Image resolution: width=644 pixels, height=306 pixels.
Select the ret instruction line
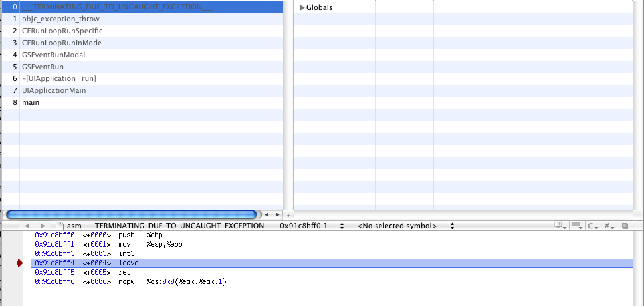(x=332, y=273)
